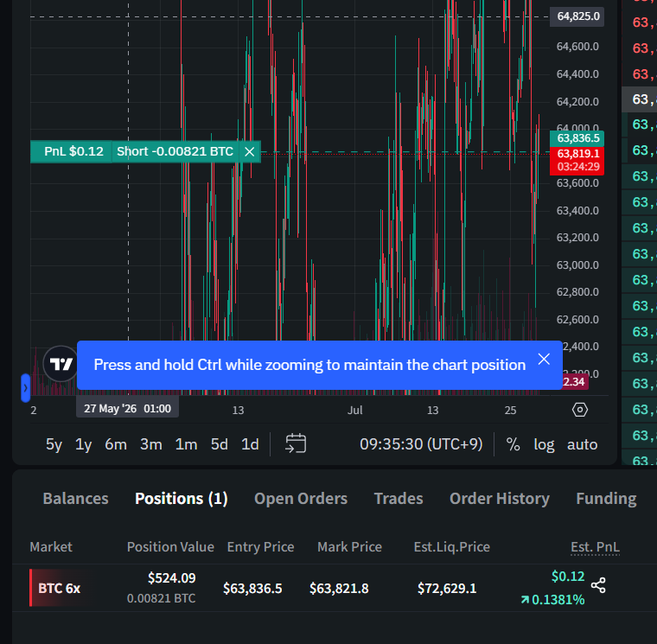Close the short position from chart label
This screenshot has width=657, height=644.
[249, 151]
